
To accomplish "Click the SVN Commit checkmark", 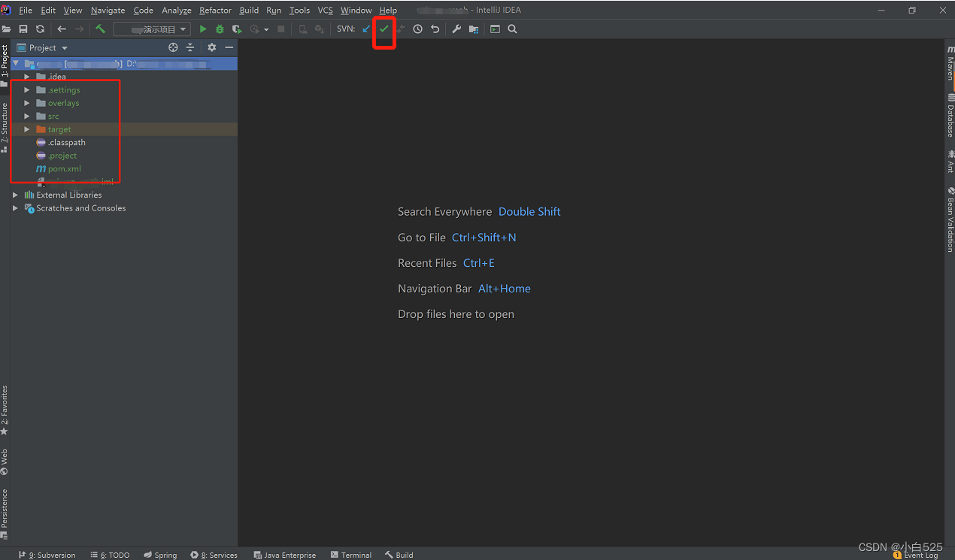I will point(384,29).
